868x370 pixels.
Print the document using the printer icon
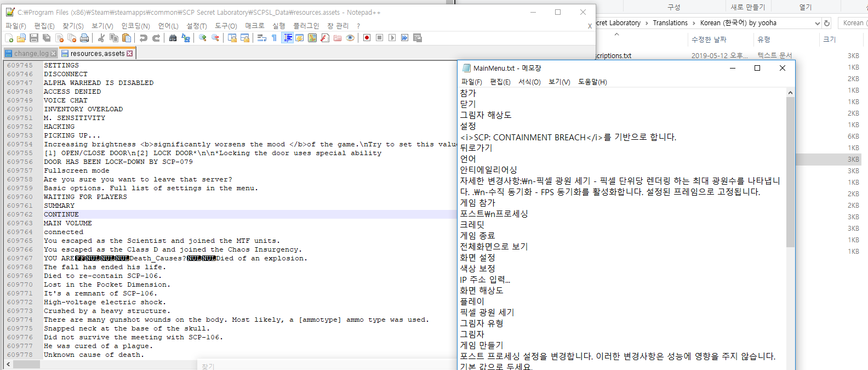click(84, 38)
